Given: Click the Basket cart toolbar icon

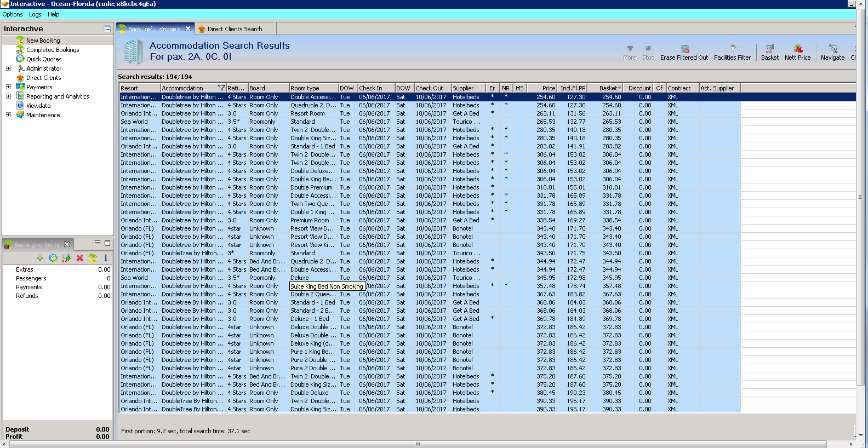Looking at the screenshot, I should pyautogui.click(x=769, y=49).
